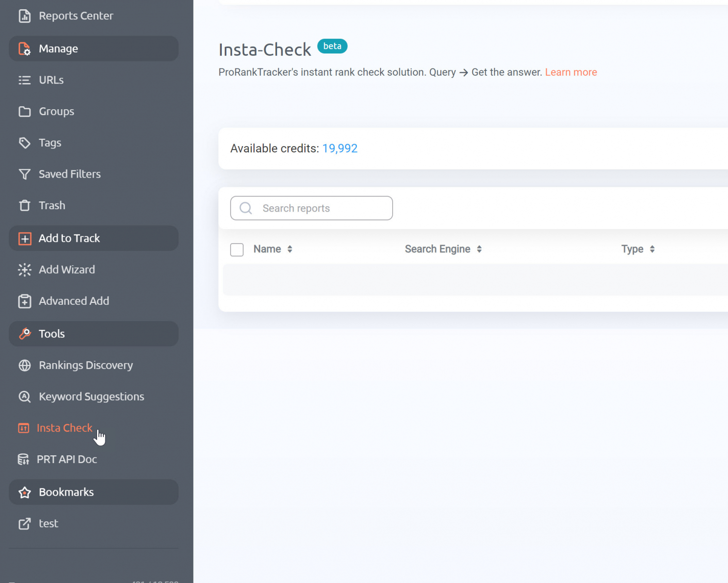The image size is (728, 583).
Task: Click the Tags label icon
Action: [x=24, y=143]
